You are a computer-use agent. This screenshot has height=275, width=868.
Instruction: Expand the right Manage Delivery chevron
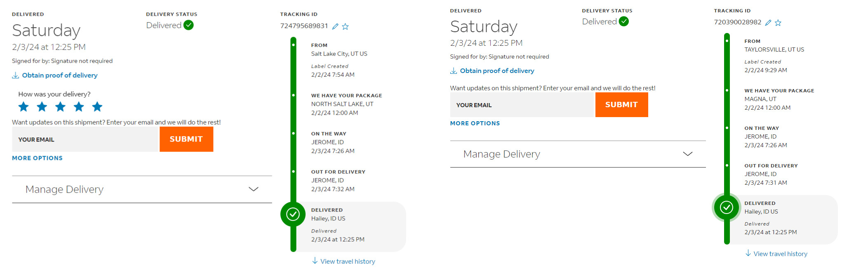688,154
